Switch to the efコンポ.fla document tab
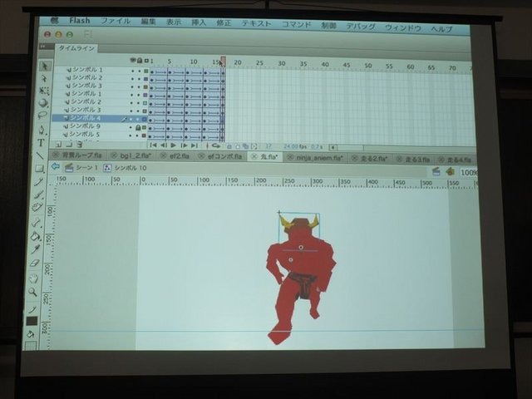Screen dimensions: 532x399 pos(221,156)
